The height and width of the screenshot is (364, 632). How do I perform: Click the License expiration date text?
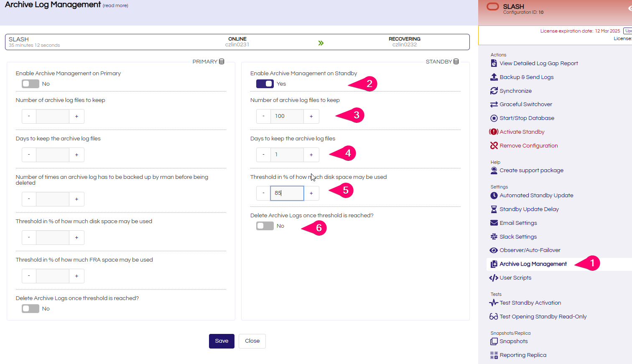point(580,31)
